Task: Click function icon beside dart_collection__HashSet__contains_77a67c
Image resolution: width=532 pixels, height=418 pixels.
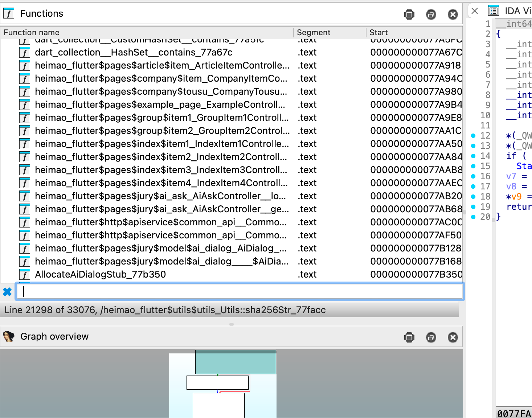Action: pos(24,53)
